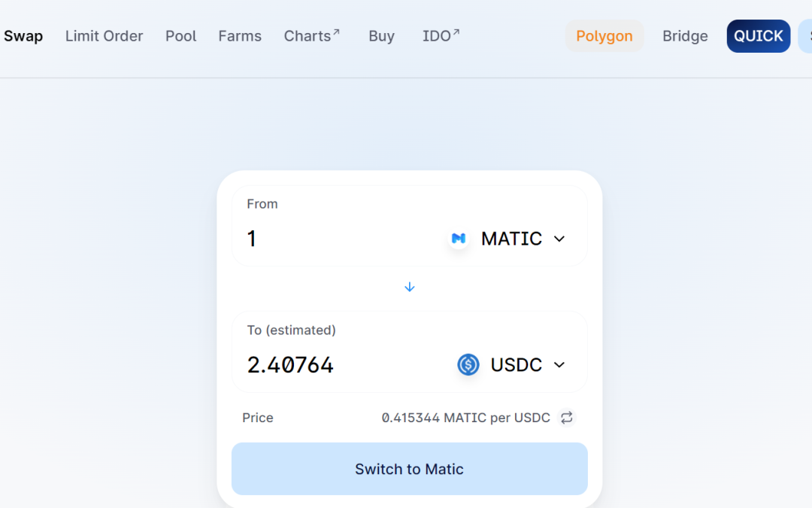Click the QUICK balance button
This screenshot has width=812, height=508.
(x=758, y=36)
